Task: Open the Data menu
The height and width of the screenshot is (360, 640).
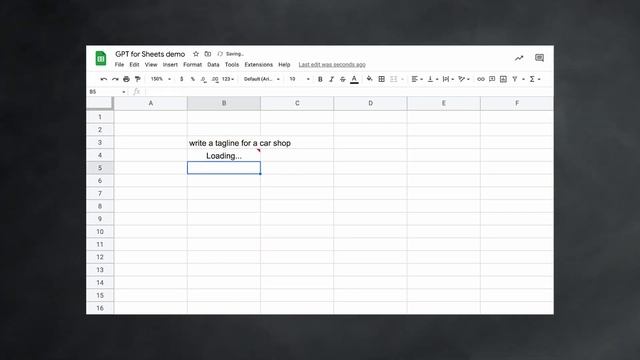Action: (x=213, y=64)
